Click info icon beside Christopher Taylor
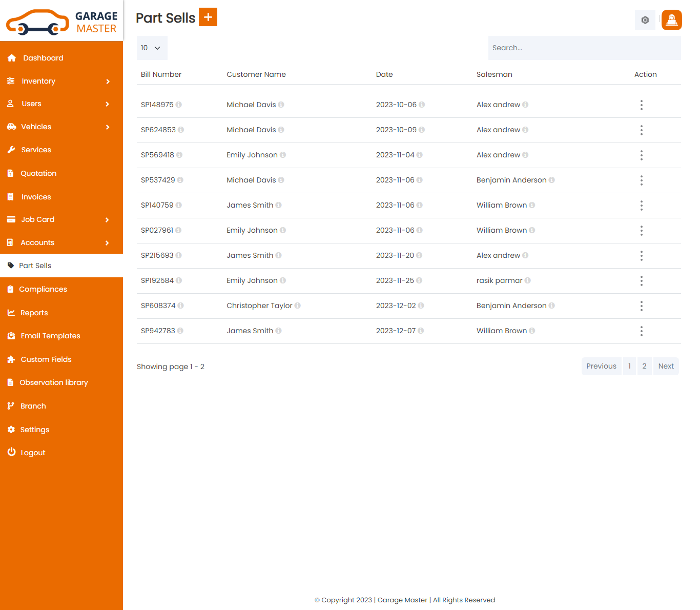Viewport: 700px width, 610px height. (x=298, y=306)
